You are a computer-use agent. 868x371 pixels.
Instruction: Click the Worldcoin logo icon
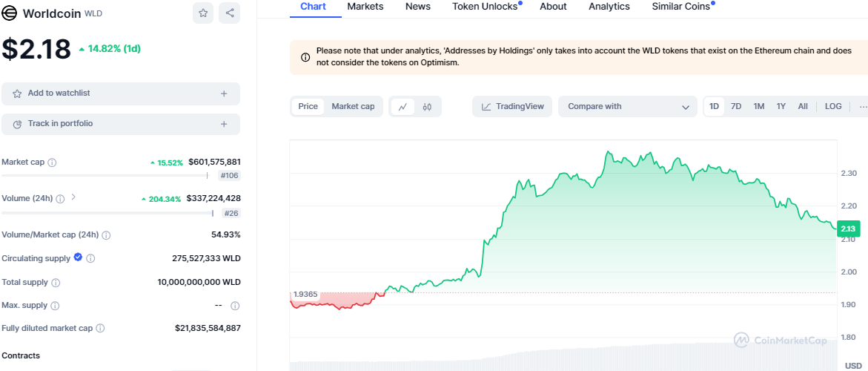point(10,13)
